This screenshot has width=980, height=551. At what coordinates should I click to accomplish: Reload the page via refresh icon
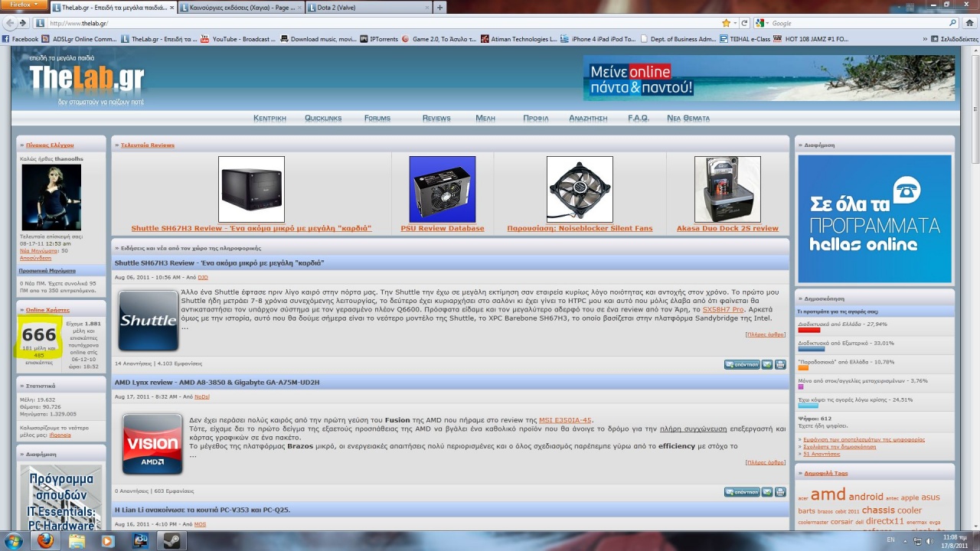pyautogui.click(x=743, y=23)
